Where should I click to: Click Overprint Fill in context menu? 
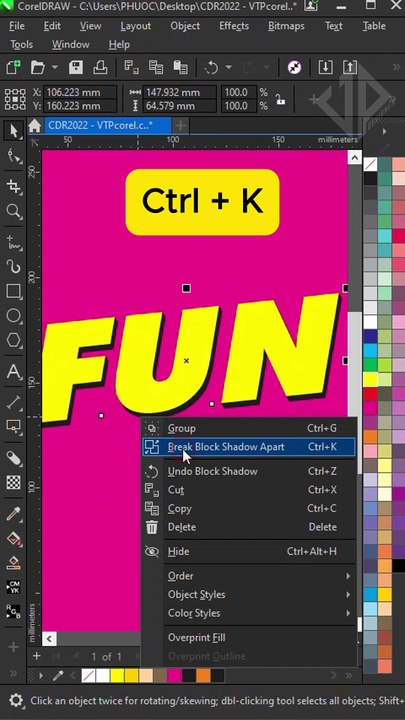coord(248,637)
